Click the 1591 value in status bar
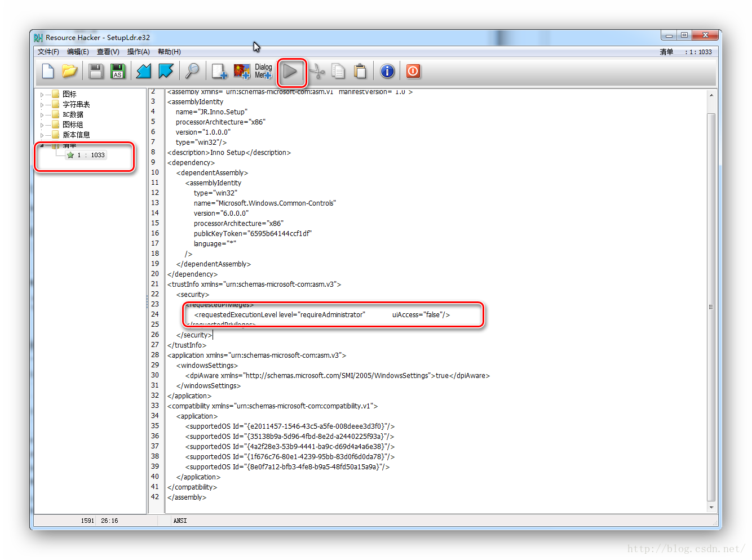 [87, 521]
